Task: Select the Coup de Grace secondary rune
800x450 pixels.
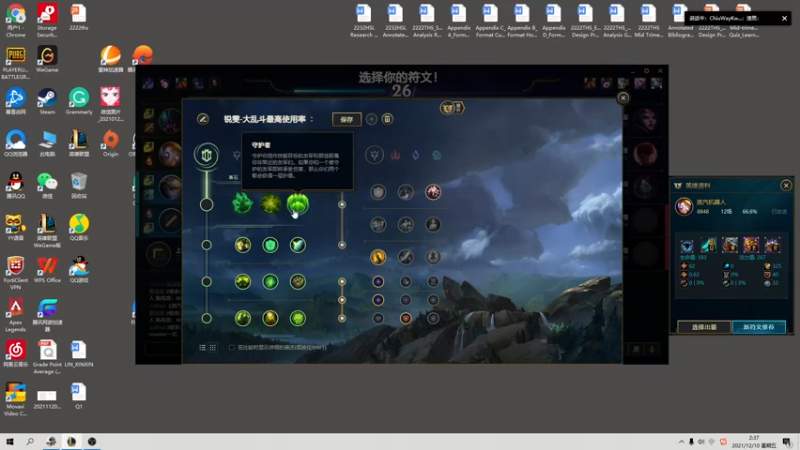Action: pos(378,257)
